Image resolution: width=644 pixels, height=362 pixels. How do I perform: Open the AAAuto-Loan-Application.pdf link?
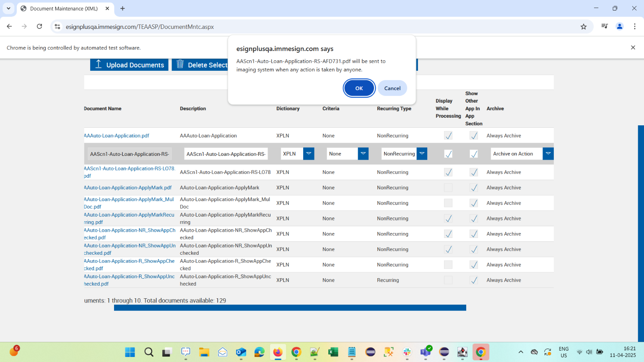pyautogui.click(x=117, y=136)
